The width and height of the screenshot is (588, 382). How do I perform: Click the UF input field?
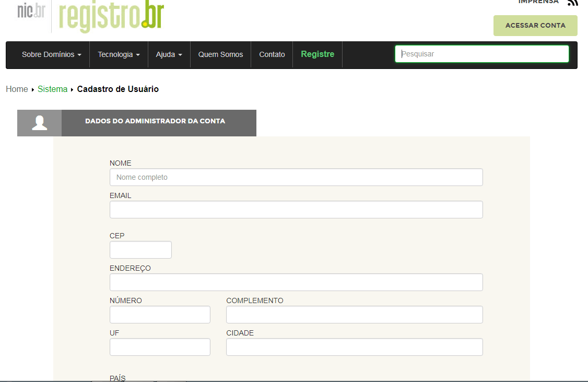pyautogui.click(x=160, y=347)
